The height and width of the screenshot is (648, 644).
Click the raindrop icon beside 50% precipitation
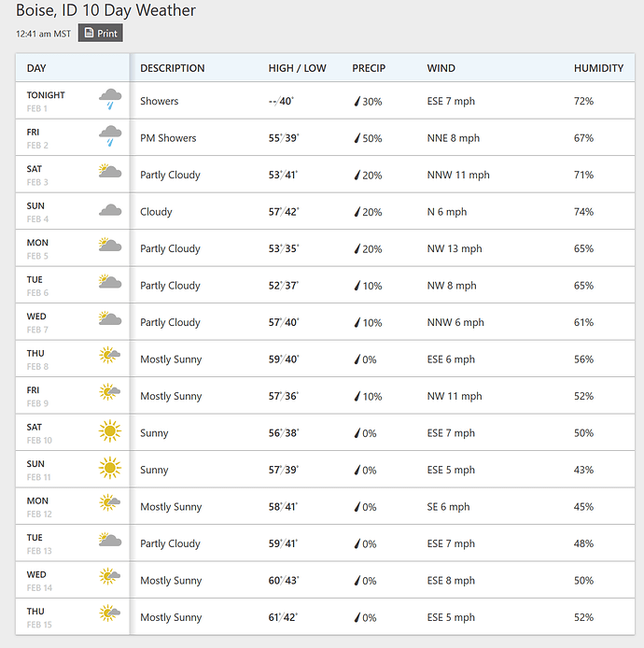pyautogui.click(x=356, y=138)
